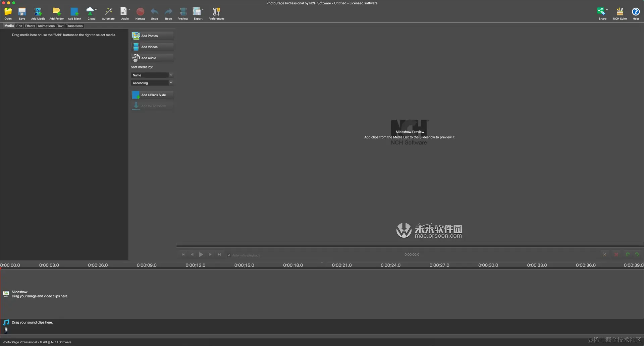Click the preview seek bar
This screenshot has height=346, width=644.
[410, 244]
